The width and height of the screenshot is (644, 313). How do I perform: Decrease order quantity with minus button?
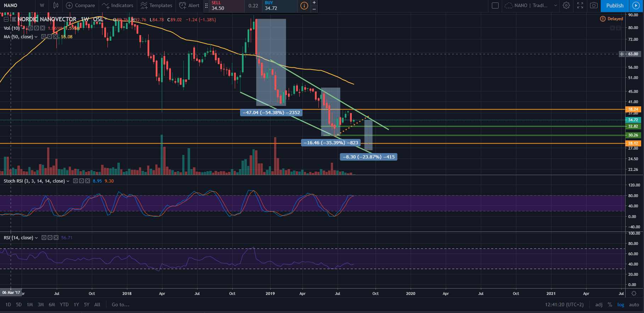click(314, 9)
